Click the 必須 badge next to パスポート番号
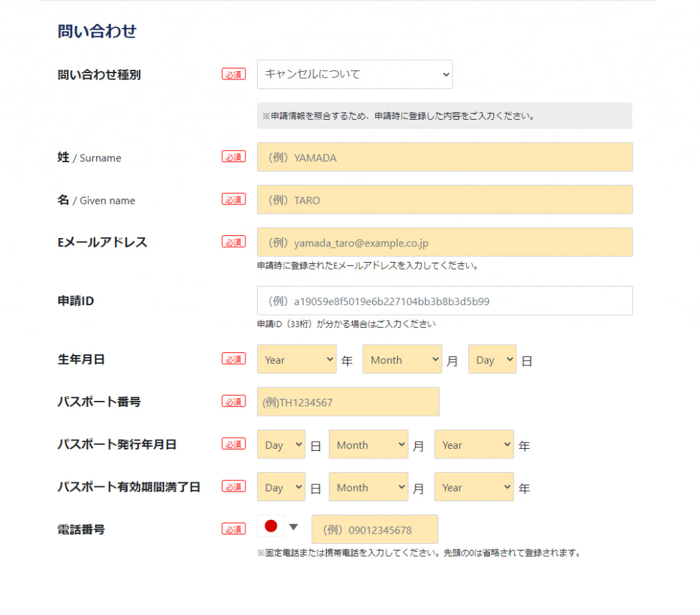Viewport: 700px width, 615px height. (234, 401)
